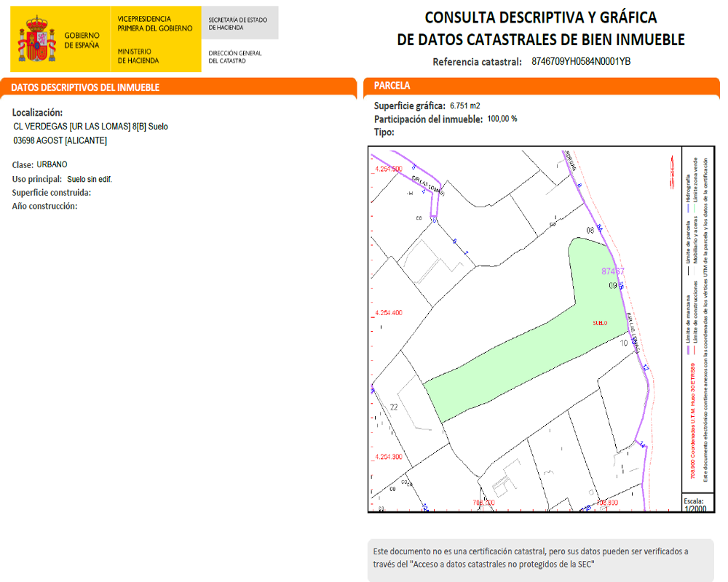
Task: Click the Spanish coat of arms emblem
Action: [x=36, y=39]
